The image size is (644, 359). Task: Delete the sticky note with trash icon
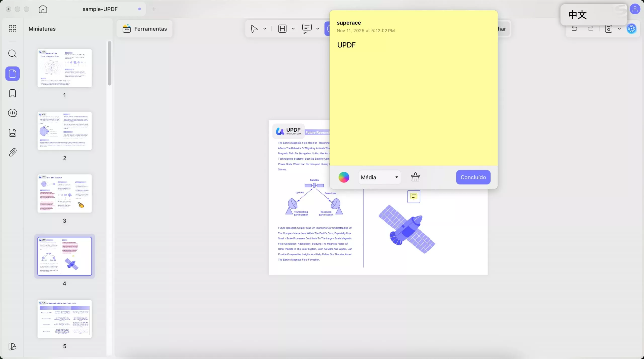[x=415, y=177]
